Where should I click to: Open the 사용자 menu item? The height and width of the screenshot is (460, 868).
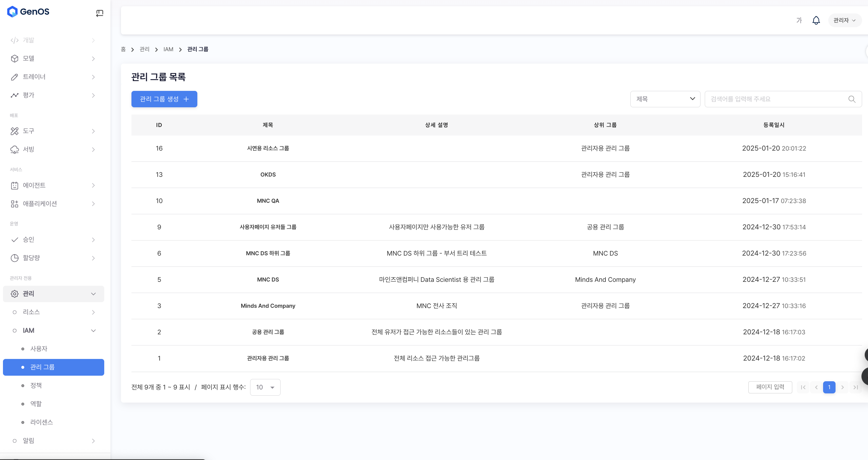[39, 349]
